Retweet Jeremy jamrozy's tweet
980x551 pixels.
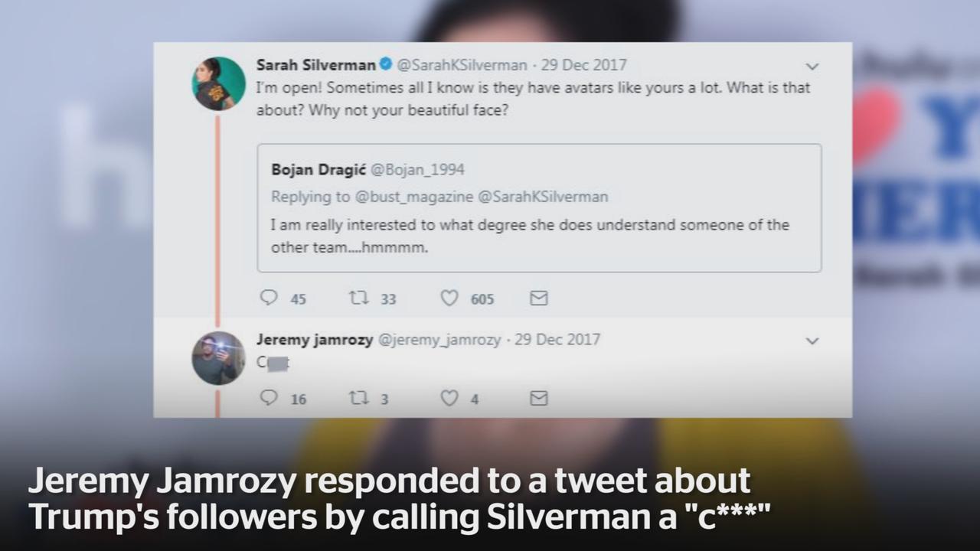(358, 398)
